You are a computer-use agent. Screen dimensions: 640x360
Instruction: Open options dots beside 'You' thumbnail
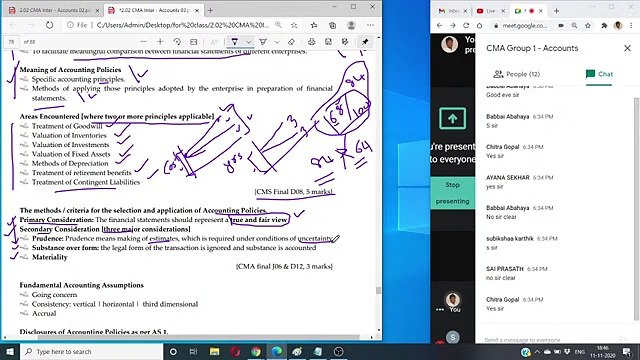[440, 309]
